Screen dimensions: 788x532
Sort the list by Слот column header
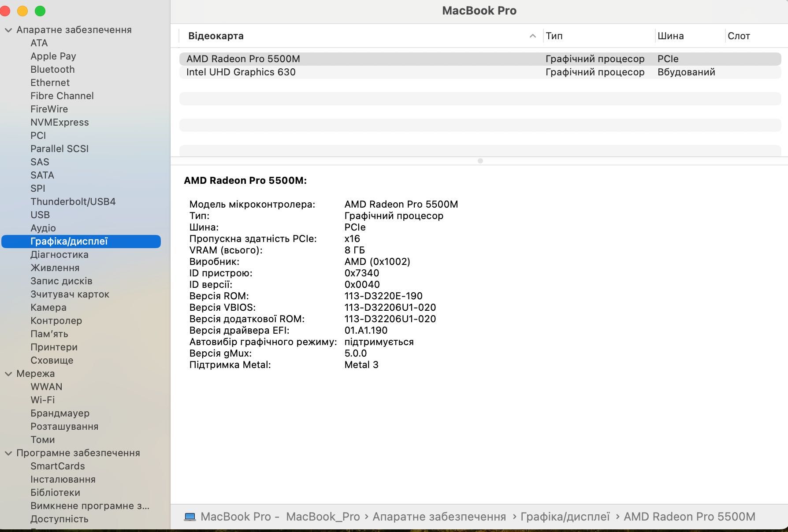coord(739,36)
